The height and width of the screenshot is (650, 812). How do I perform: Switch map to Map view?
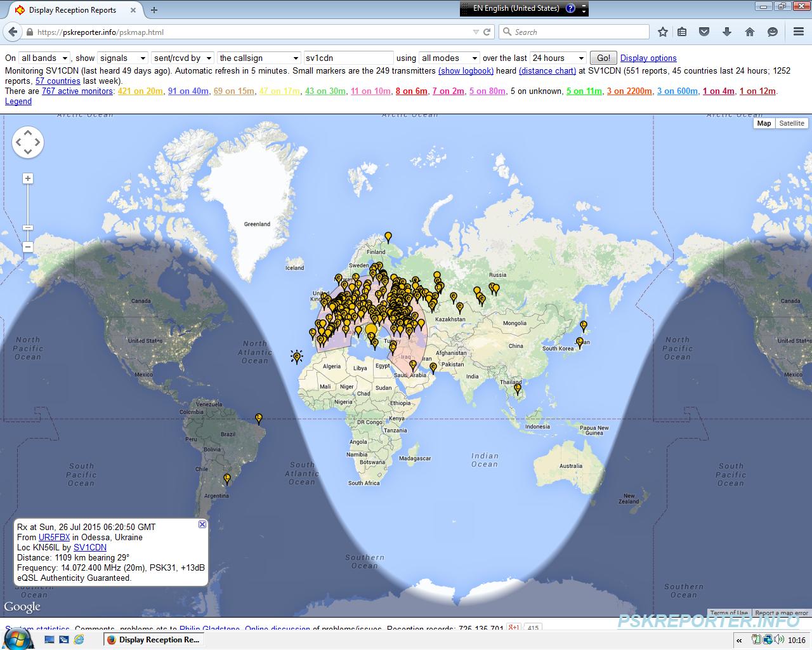coord(764,123)
